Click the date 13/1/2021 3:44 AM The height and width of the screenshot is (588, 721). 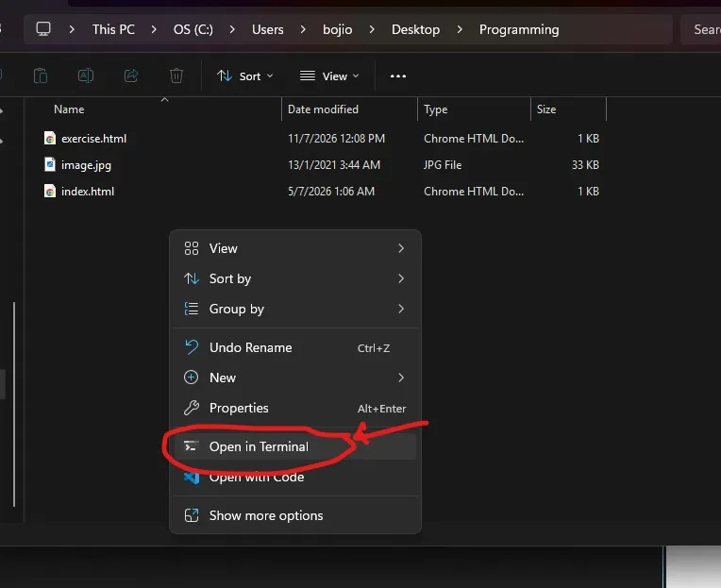(x=334, y=164)
